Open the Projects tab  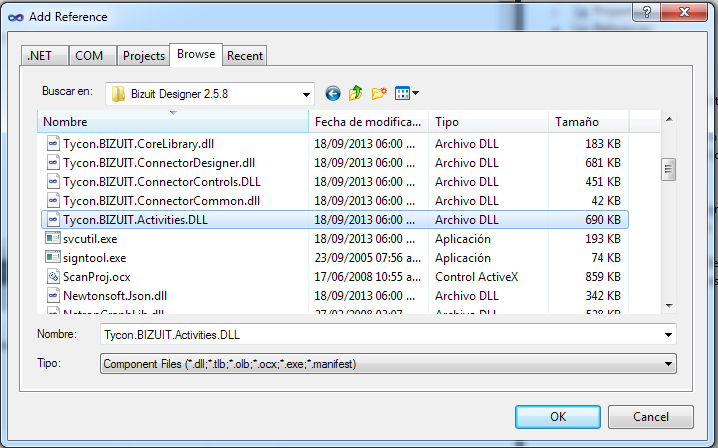coord(143,56)
